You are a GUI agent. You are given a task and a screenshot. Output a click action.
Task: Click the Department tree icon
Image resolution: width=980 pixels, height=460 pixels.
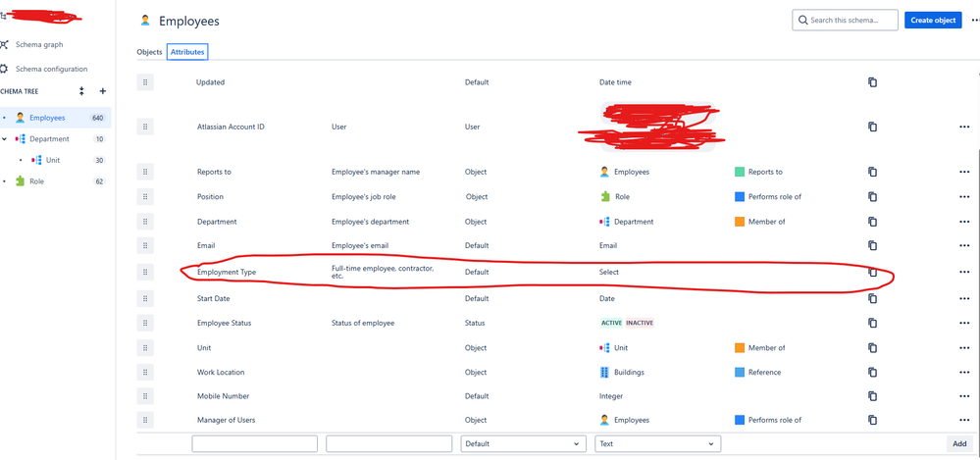point(20,138)
